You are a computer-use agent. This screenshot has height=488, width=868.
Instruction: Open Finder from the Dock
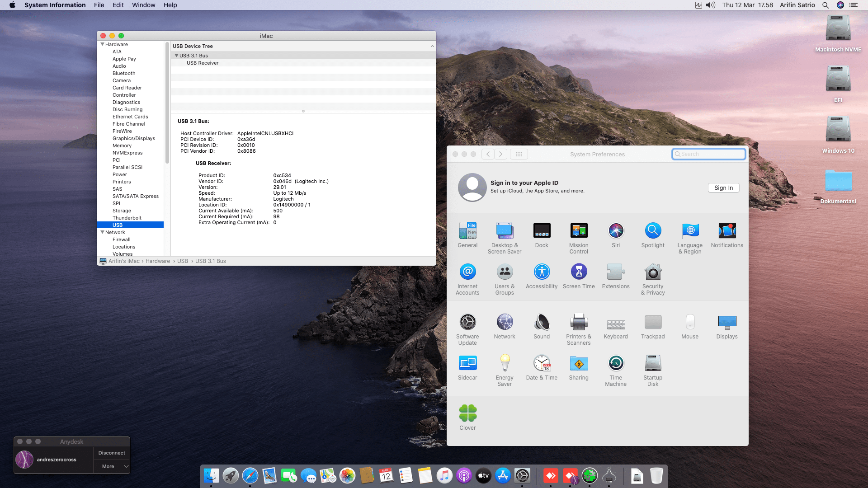tap(211, 476)
